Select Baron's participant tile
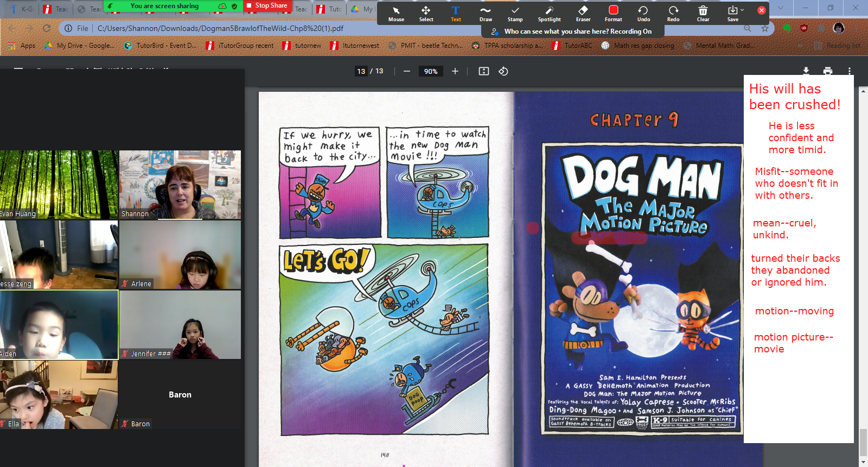This screenshot has width=868, height=467. (180, 395)
